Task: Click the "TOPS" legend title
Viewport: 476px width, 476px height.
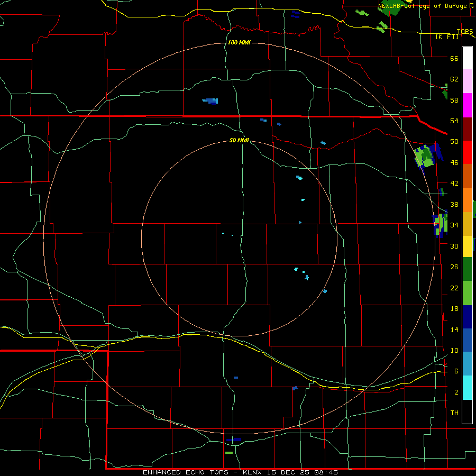Action: tap(465, 32)
